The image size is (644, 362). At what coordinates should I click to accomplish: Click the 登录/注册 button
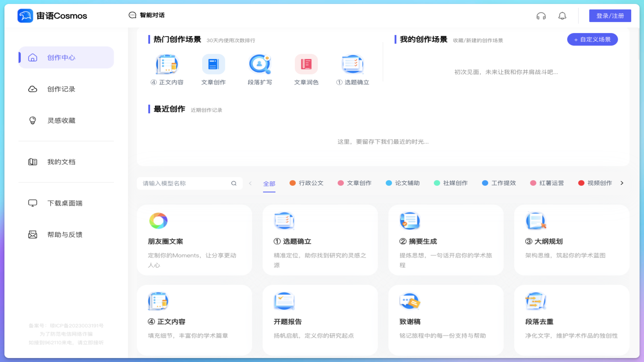(610, 16)
